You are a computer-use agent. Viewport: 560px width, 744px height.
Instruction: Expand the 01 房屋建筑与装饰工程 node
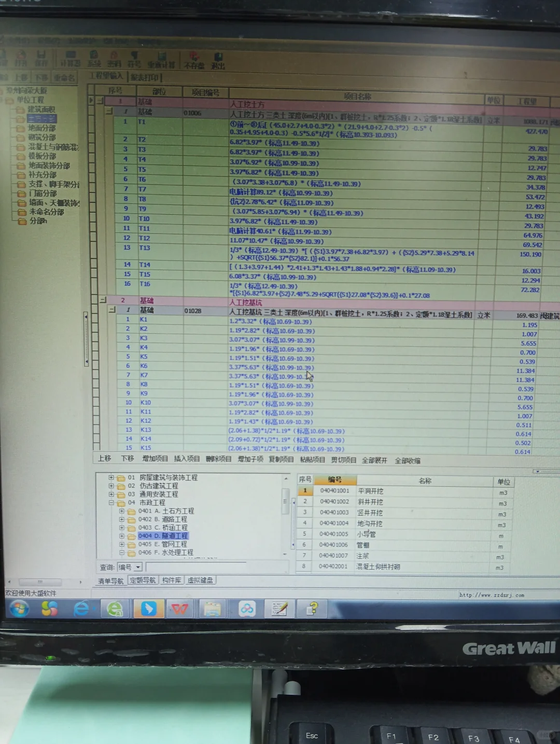111,477
